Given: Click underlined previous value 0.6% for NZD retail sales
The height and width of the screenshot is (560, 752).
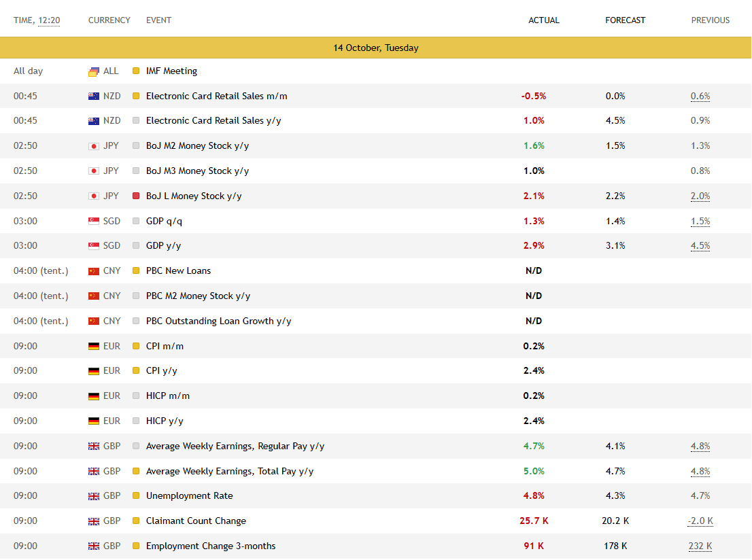Looking at the screenshot, I should [700, 97].
